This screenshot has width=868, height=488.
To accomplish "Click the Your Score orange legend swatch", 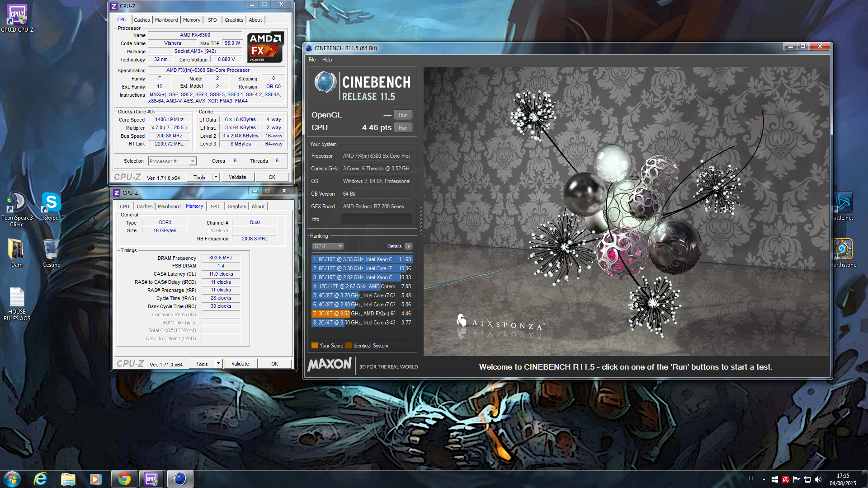I will point(315,346).
